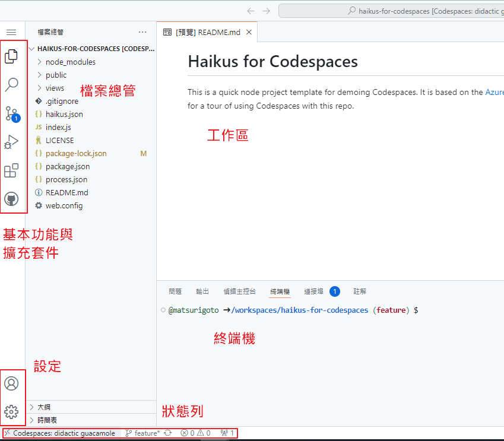Image resolution: width=504 pixels, height=441 pixels.
Task: Close the README.md preview tab
Action: click(249, 32)
